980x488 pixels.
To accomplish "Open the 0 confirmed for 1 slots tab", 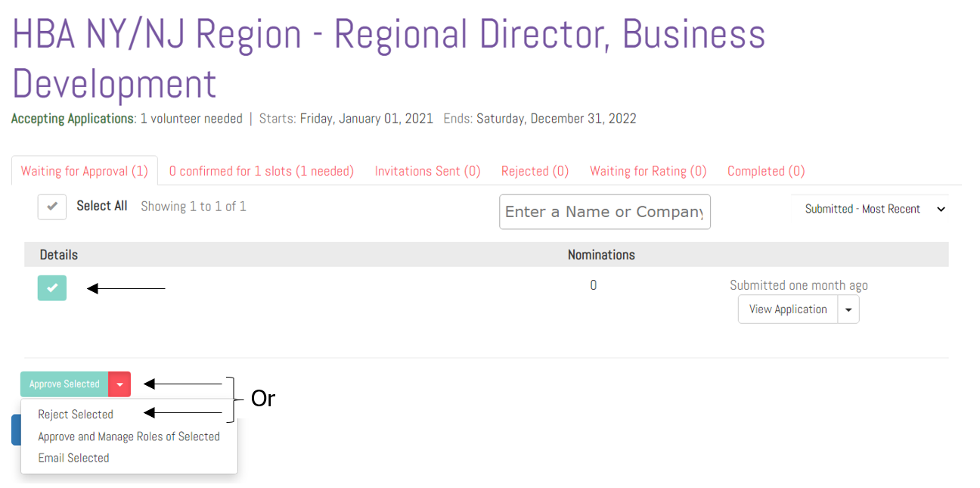I will pyautogui.click(x=261, y=171).
